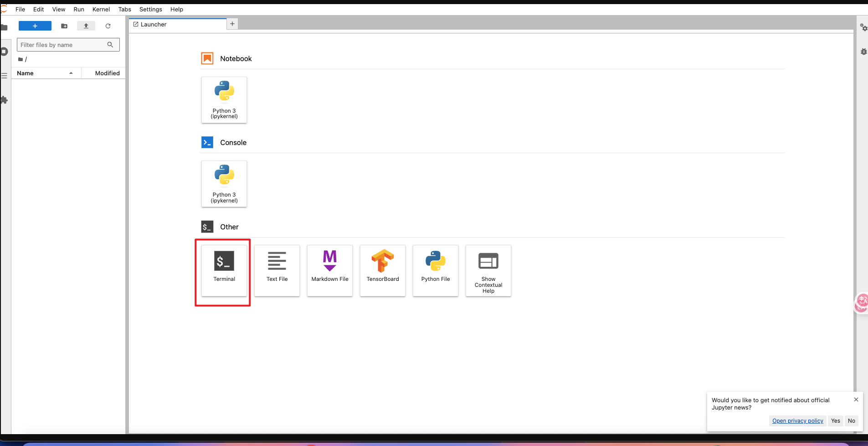This screenshot has width=868, height=446.
Task: Open the Run menu
Action: pyautogui.click(x=79, y=9)
